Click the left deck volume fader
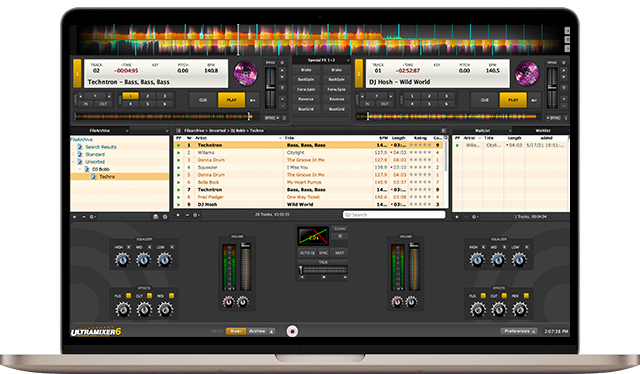The height and width of the screenshot is (374, 640). [x=246, y=267]
